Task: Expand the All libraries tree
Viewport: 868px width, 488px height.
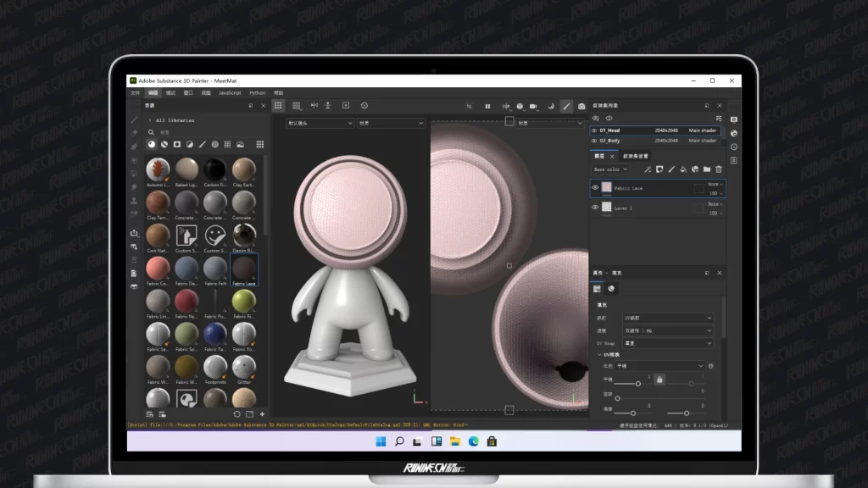Action: point(150,120)
